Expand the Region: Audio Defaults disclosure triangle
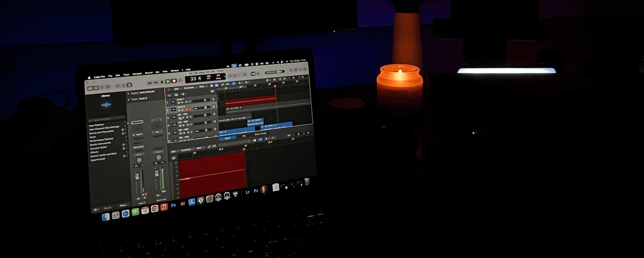The height and width of the screenshot is (258, 644). click(x=128, y=94)
